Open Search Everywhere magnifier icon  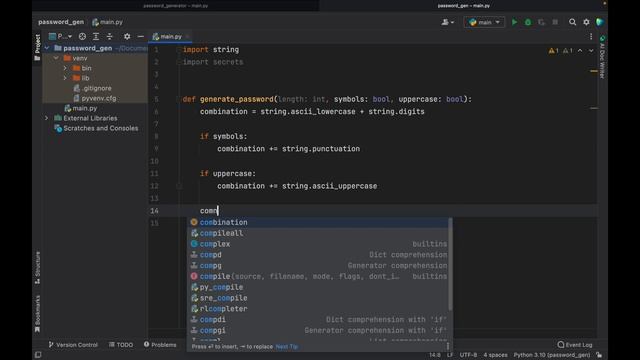pos(573,22)
